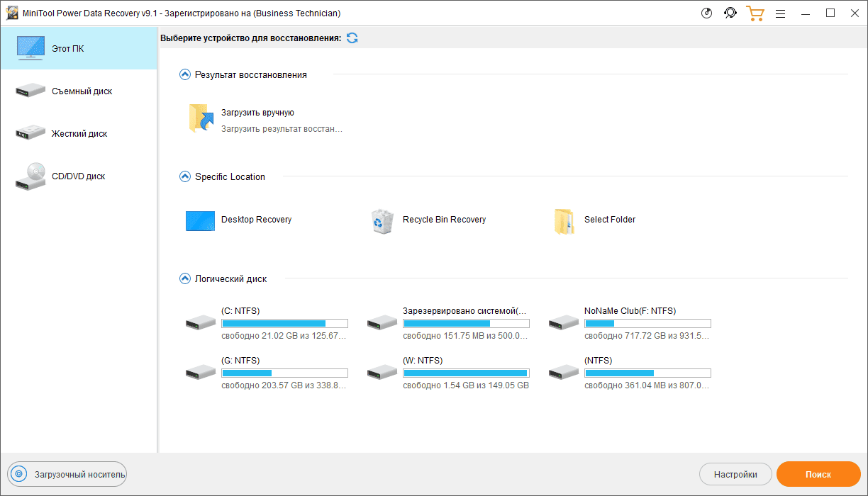Click the Загрузить вручную folder icon

coord(201,119)
